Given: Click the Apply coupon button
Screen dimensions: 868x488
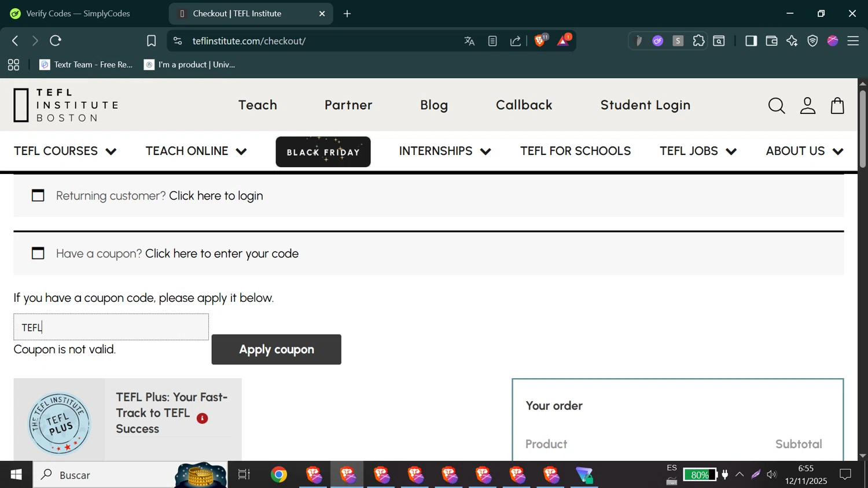Looking at the screenshot, I should tap(276, 349).
